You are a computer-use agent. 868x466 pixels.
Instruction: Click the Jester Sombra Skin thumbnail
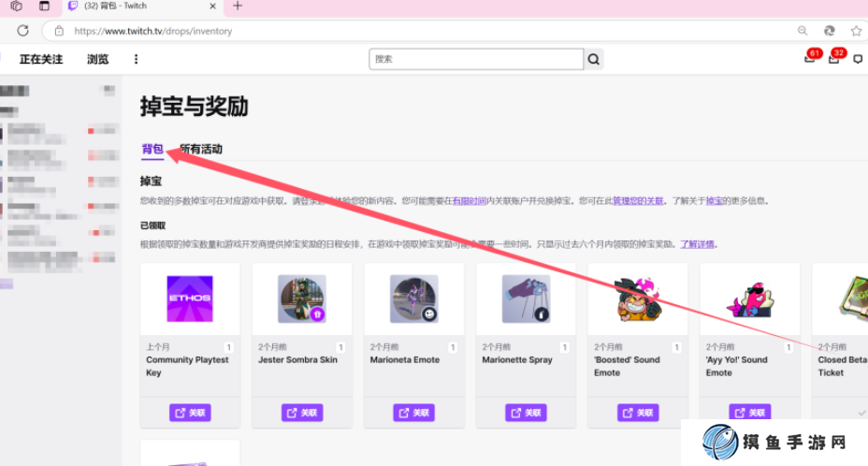[x=301, y=299]
